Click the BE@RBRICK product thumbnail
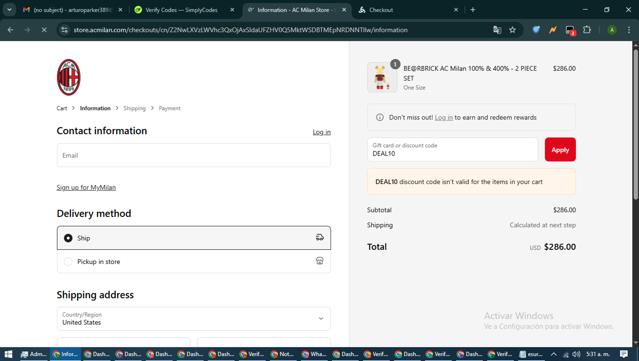 (382, 77)
